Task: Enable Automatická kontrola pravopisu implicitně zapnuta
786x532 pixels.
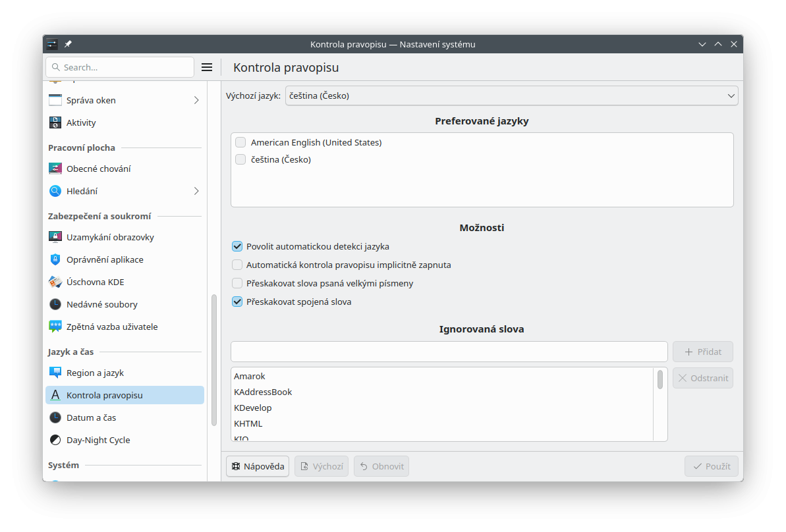Action: [x=237, y=265]
